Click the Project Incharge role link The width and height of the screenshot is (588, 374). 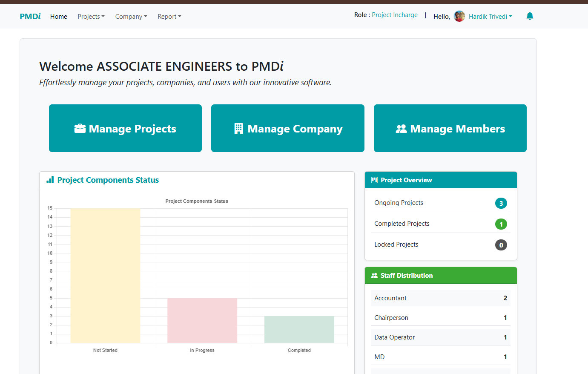point(395,14)
